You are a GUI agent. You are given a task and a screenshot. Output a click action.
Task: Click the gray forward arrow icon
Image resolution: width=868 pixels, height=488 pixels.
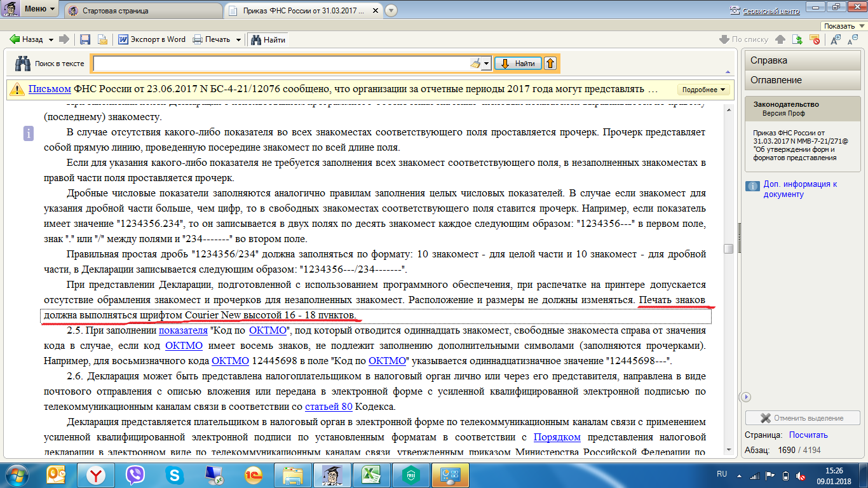coord(64,39)
